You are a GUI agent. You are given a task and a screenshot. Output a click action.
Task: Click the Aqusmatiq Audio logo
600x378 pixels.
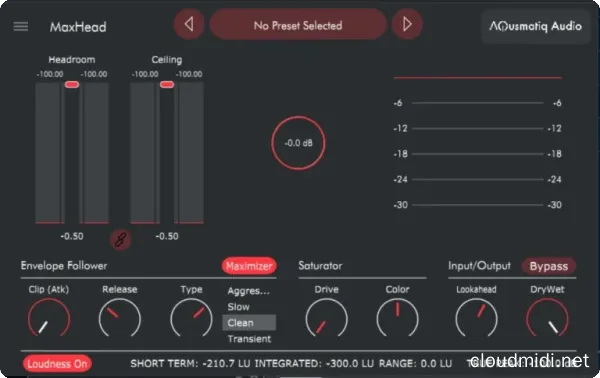pyautogui.click(x=535, y=26)
